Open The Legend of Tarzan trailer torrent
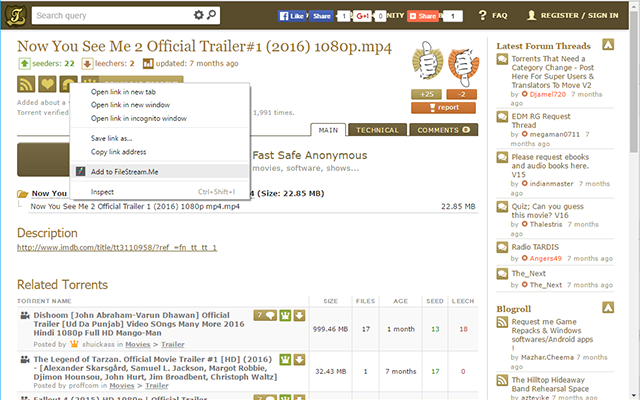640x400 pixels. pos(155,368)
